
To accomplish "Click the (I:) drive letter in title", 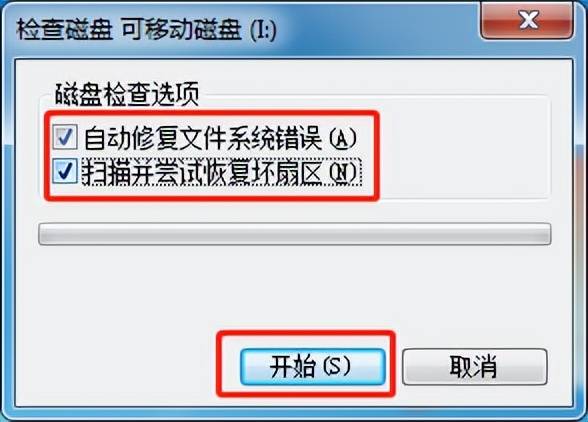I will pos(264,30).
